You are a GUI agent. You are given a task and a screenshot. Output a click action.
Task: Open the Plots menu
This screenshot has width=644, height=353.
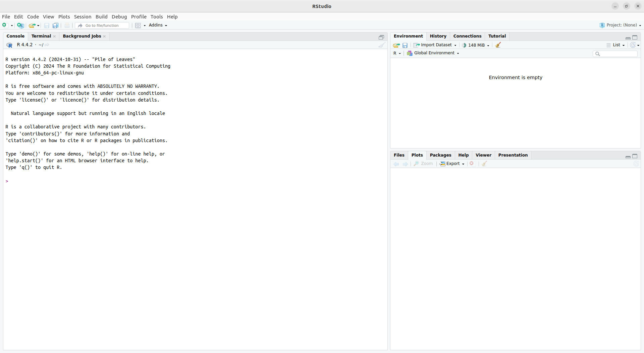pyautogui.click(x=64, y=17)
